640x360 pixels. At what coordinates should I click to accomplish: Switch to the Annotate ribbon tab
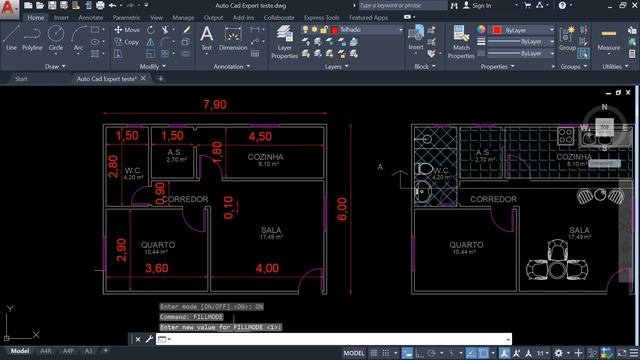point(91,18)
